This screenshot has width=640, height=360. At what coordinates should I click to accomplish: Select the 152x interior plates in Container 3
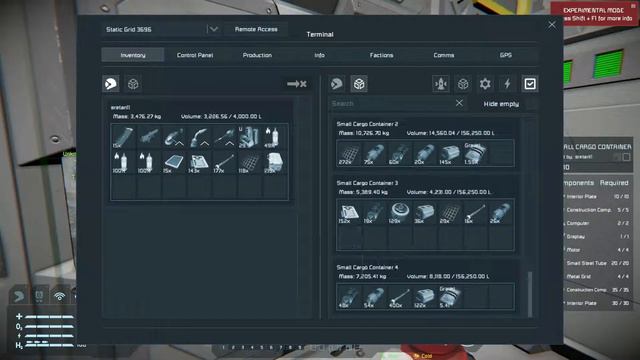[x=349, y=213]
